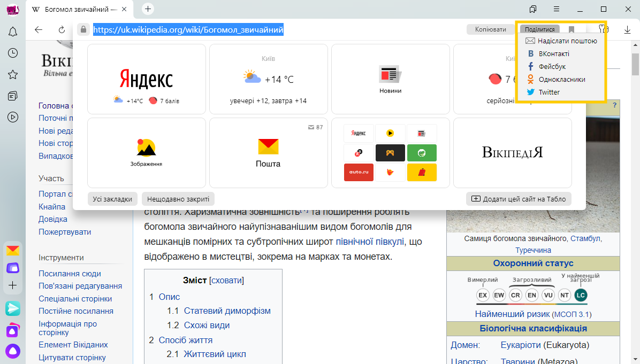
Task: Open the ВікіпедіЯ tile on Tableau
Action: [512, 153]
